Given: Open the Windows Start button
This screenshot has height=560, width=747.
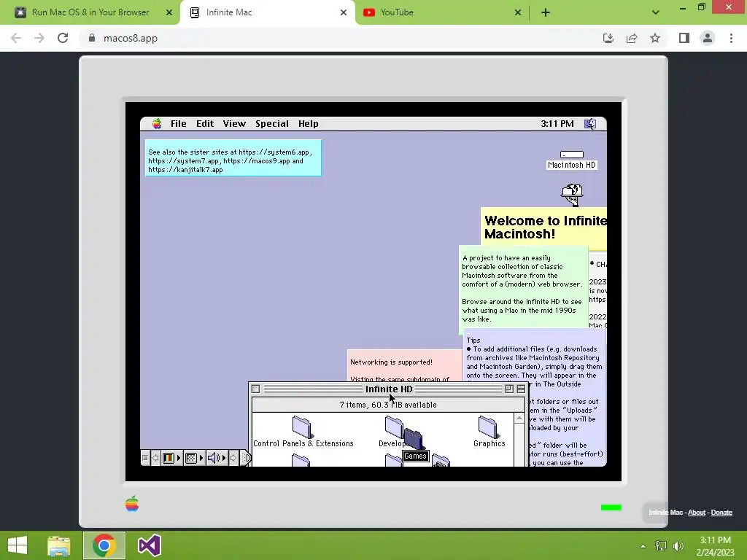Looking at the screenshot, I should [x=18, y=545].
